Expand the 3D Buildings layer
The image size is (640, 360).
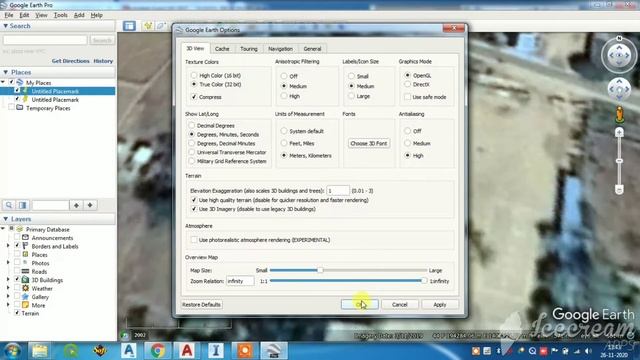pos(8,280)
